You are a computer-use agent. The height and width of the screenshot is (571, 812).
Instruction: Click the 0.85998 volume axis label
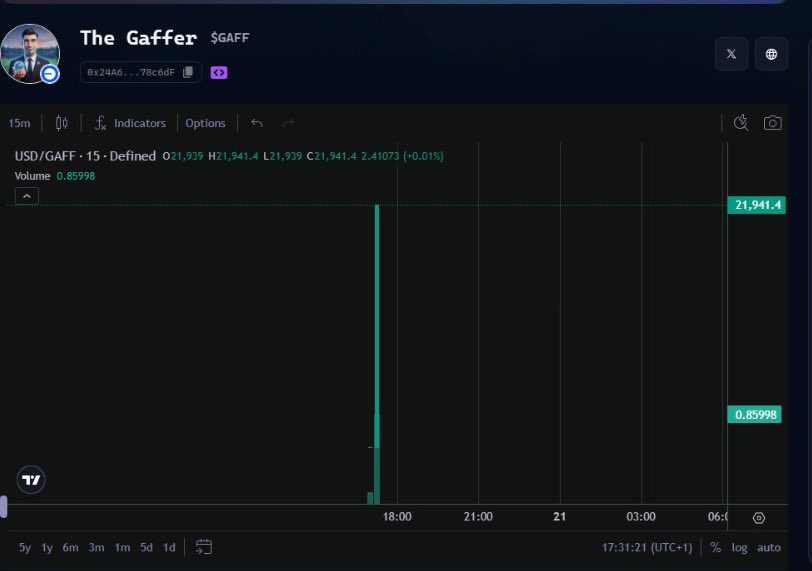click(x=755, y=415)
